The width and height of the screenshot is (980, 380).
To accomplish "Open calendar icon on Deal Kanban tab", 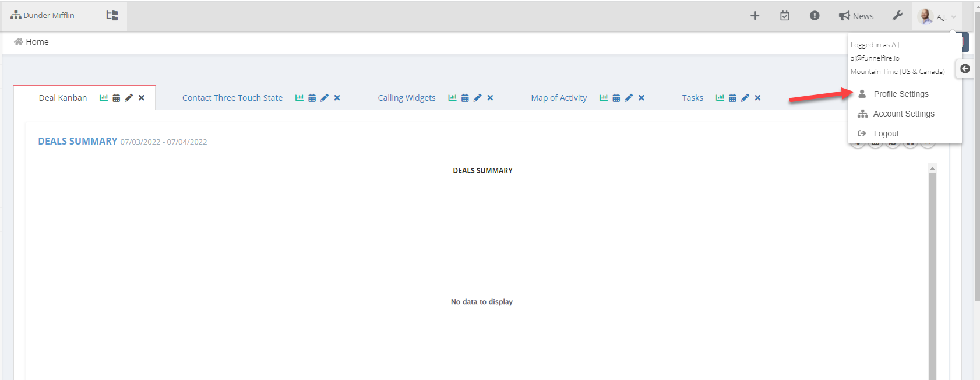I will [x=117, y=98].
